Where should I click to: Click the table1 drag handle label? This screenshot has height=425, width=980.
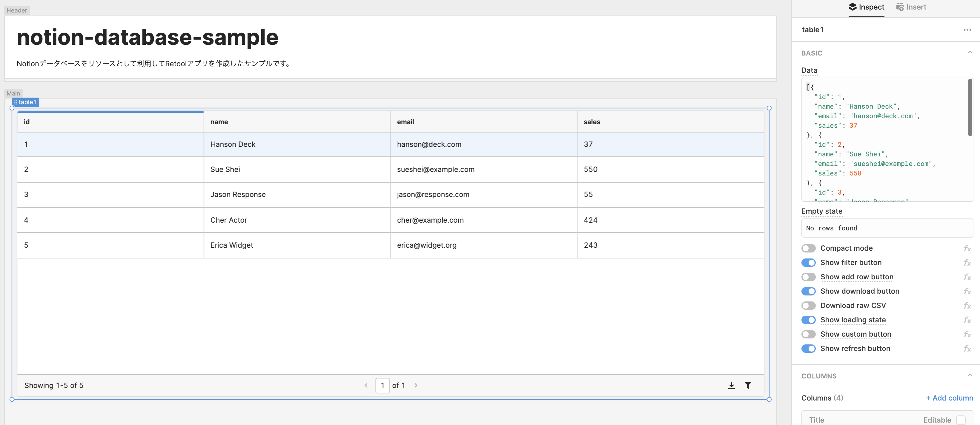tap(25, 102)
